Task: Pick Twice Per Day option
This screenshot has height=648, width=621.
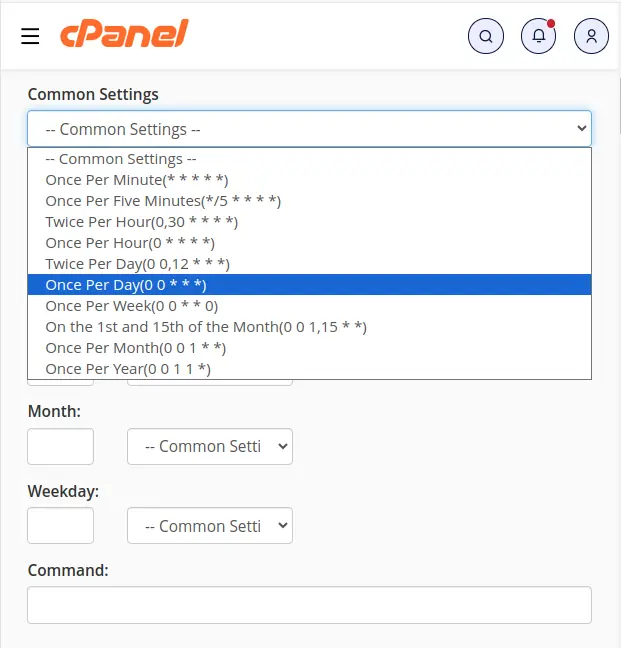Action: point(309,264)
